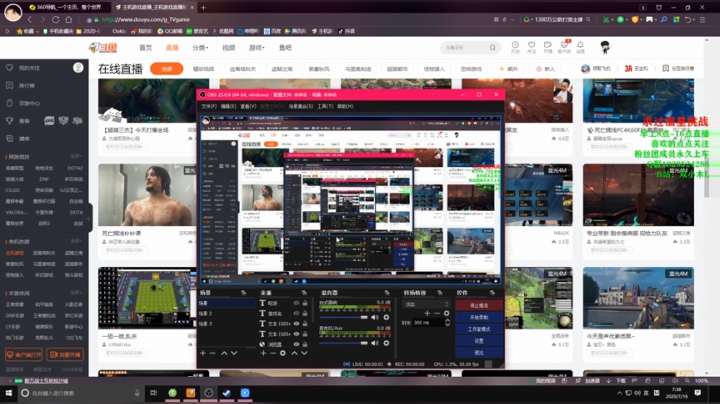This screenshot has width=720, height=404.
Task: Open 排行榜 in Douyu left sidebar
Action: point(27,85)
